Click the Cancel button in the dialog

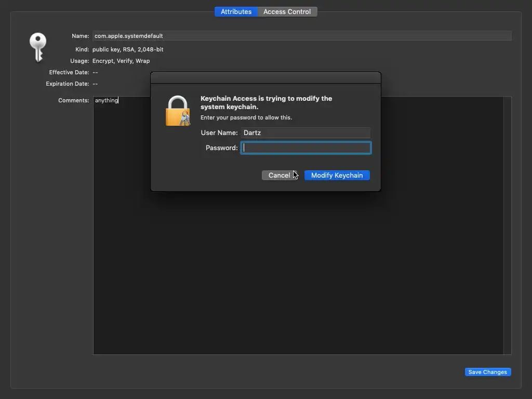point(279,176)
